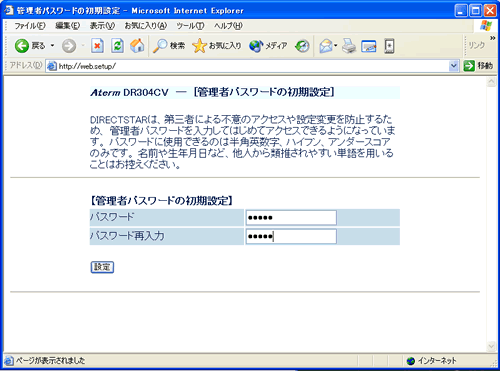
Task: Open the お気に入り(A) menu
Action: (x=146, y=26)
